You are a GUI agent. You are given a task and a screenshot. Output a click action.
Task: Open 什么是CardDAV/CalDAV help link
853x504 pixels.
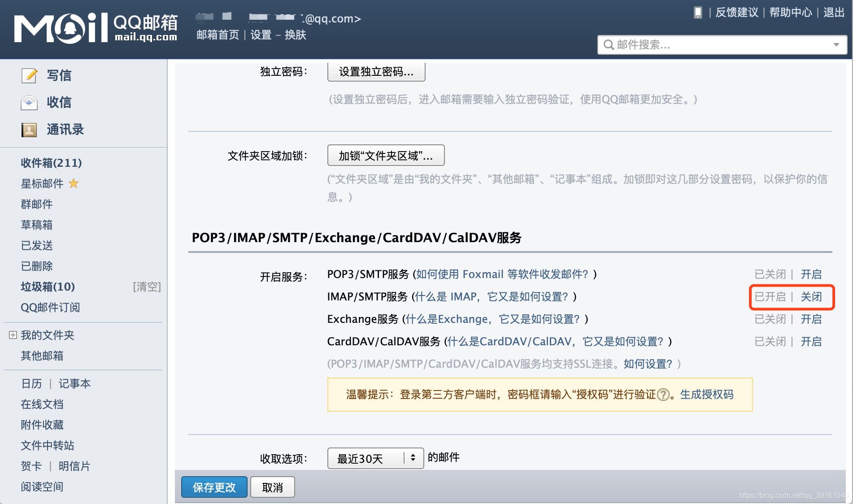(556, 341)
